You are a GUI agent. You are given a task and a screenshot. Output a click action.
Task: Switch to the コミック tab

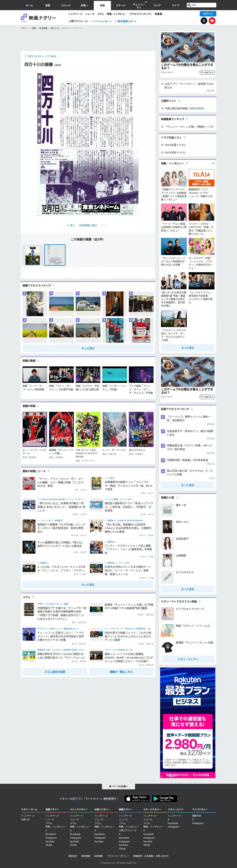click(66, 5)
